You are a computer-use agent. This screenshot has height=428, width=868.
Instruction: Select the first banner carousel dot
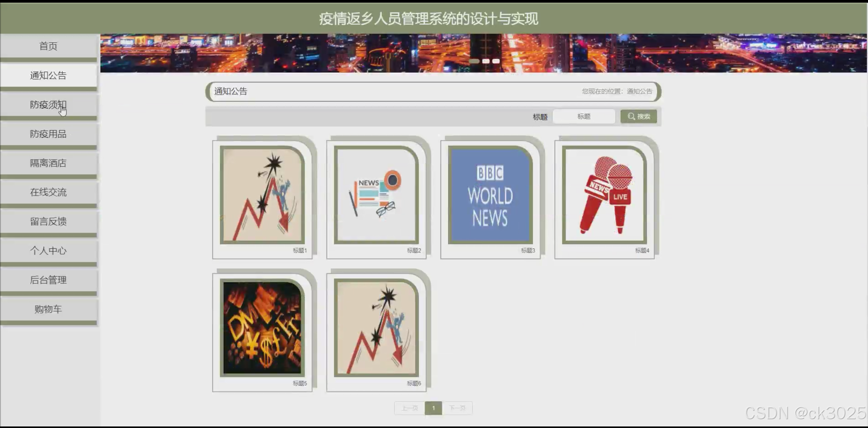475,61
